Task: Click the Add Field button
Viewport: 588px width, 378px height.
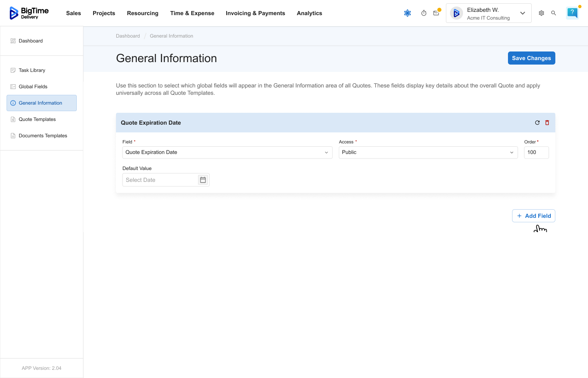Action: coord(533,216)
